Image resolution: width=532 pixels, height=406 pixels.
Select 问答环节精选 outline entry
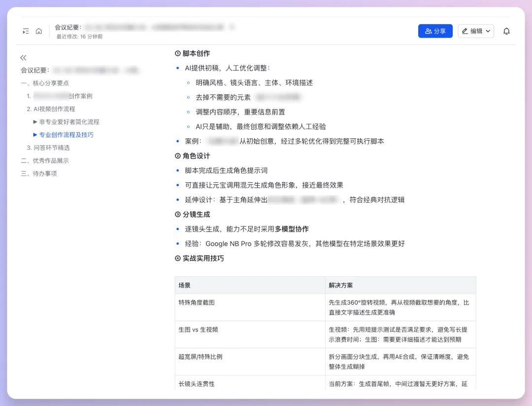click(51, 147)
